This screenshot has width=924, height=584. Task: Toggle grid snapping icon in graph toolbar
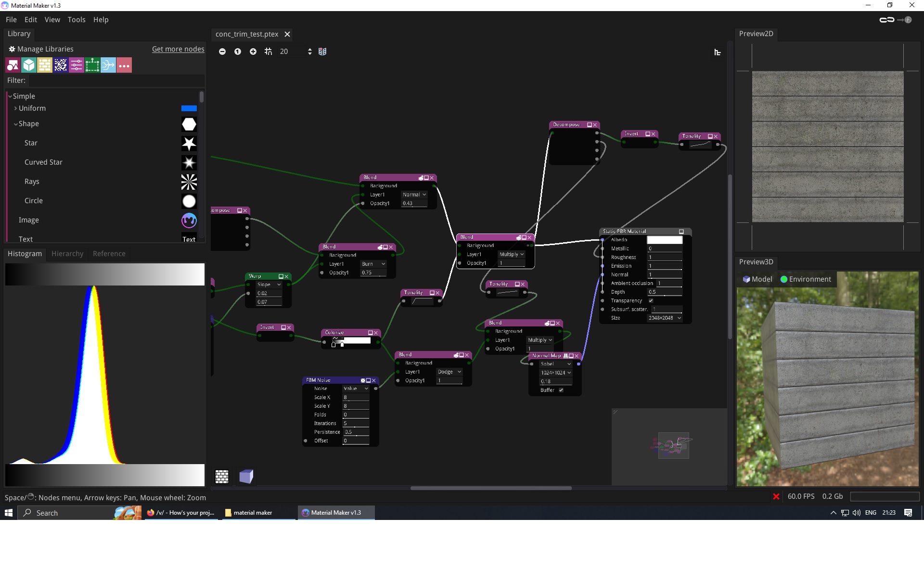268,52
